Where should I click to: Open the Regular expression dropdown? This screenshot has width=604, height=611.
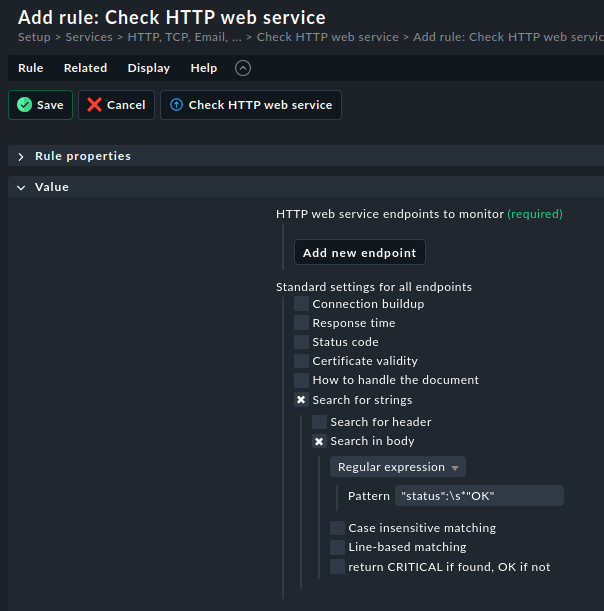pos(398,467)
